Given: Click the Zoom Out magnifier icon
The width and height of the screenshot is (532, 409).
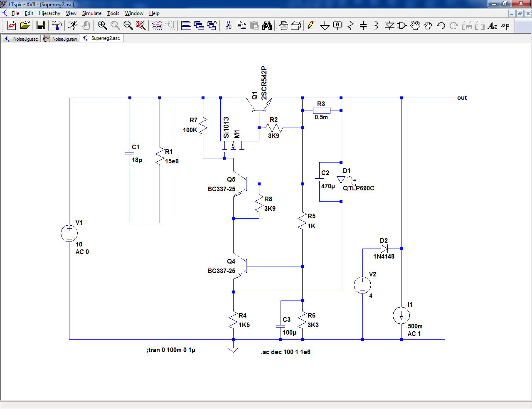Looking at the screenshot, I should point(128,26).
